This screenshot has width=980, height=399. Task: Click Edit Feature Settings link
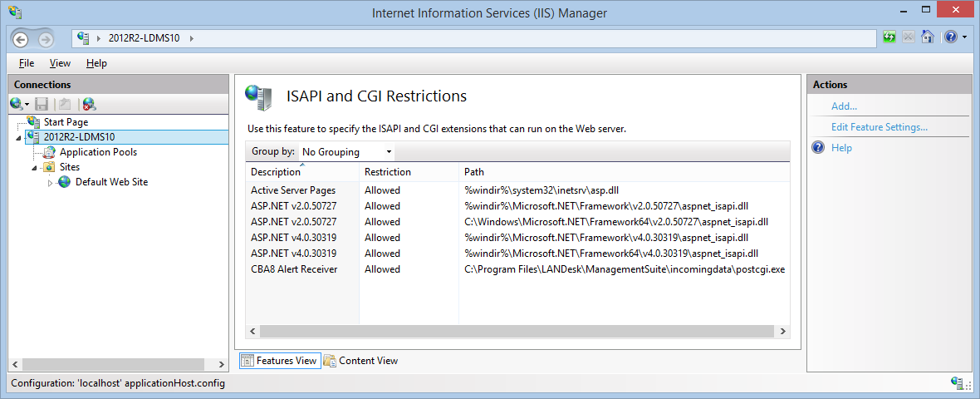[x=879, y=127]
